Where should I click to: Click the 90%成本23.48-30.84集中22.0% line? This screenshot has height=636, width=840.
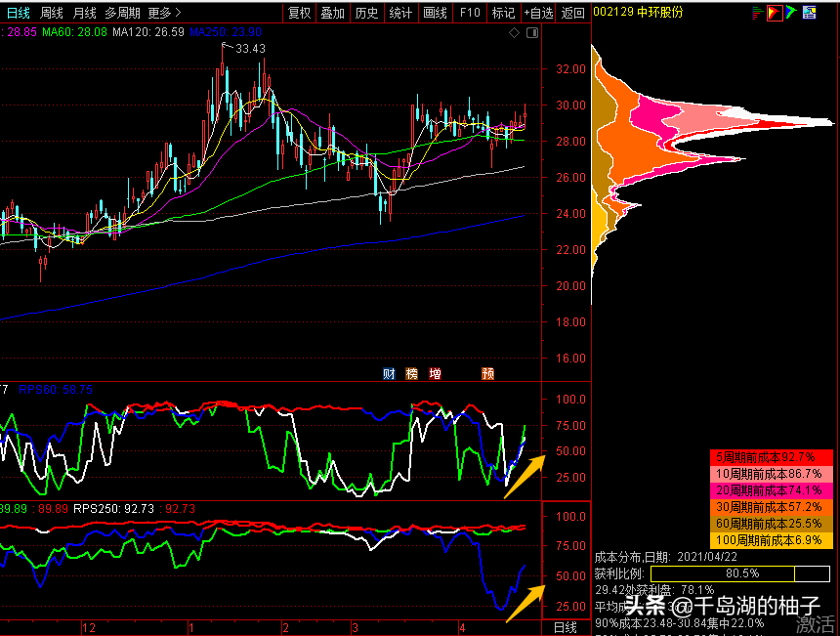click(x=679, y=623)
